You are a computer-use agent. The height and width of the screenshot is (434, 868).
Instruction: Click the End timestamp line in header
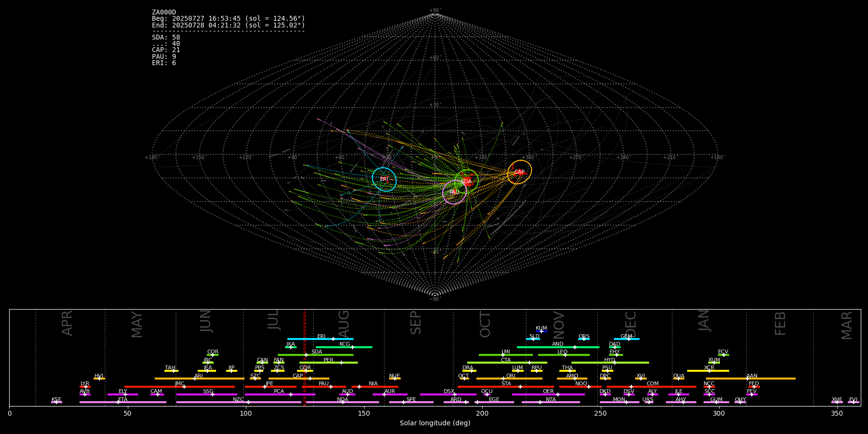(229, 25)
